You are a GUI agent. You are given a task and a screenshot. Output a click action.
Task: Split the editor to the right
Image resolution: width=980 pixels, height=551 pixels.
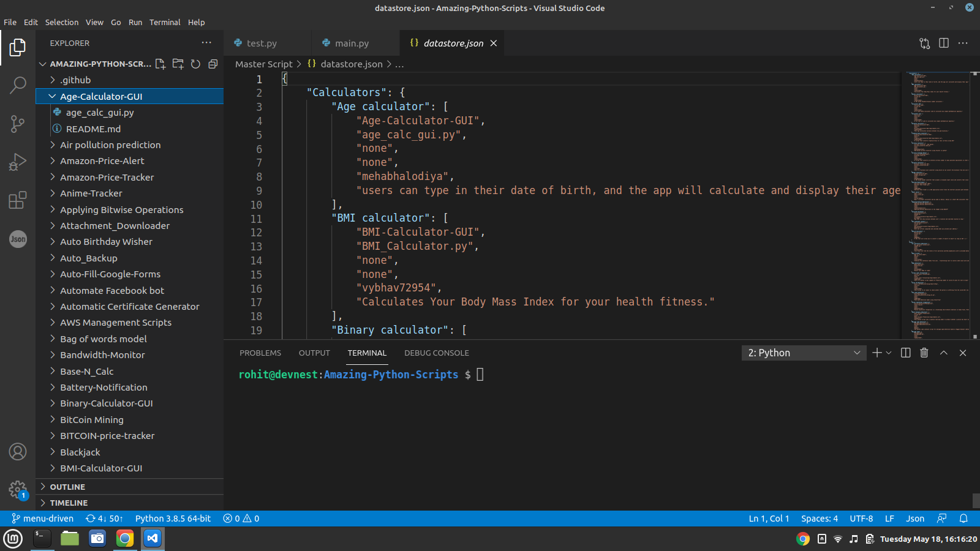click(944, 43)
